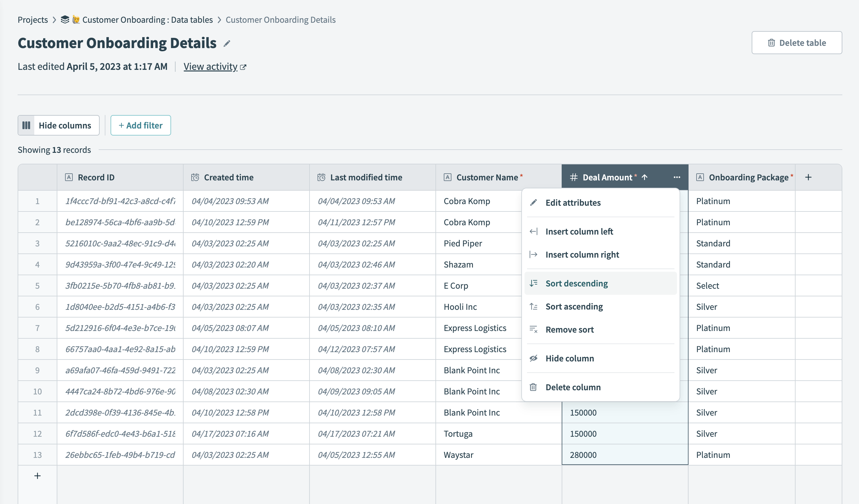Click Add filter
Image resolution: width=859 pixels, height=504 pixels.
(x=140, y=125)
